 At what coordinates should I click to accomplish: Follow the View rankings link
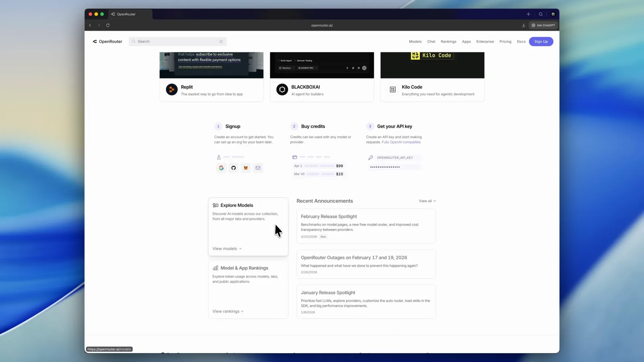228,311
